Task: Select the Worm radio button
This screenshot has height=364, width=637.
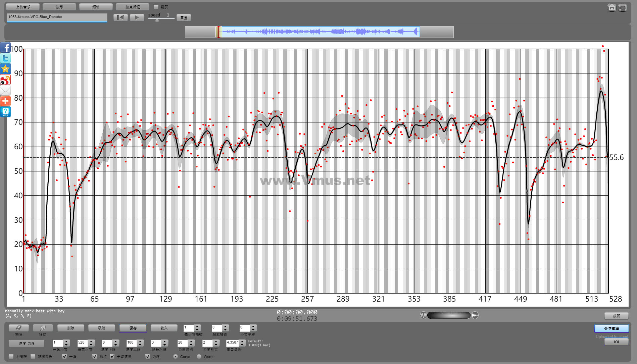Action: tap(199, 356)
